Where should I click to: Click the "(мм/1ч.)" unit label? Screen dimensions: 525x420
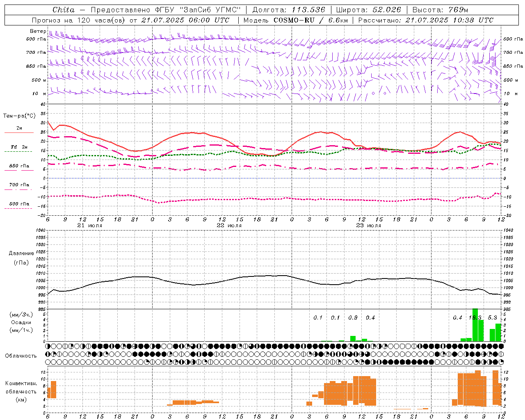(x=21, y=330)
